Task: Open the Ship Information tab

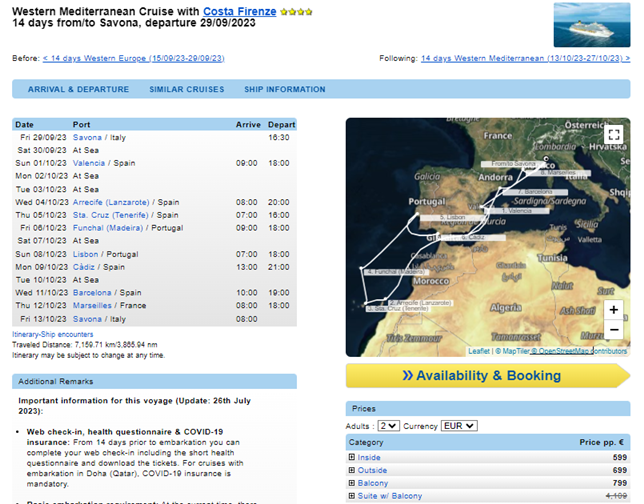Action: click(x=285, y=89)
